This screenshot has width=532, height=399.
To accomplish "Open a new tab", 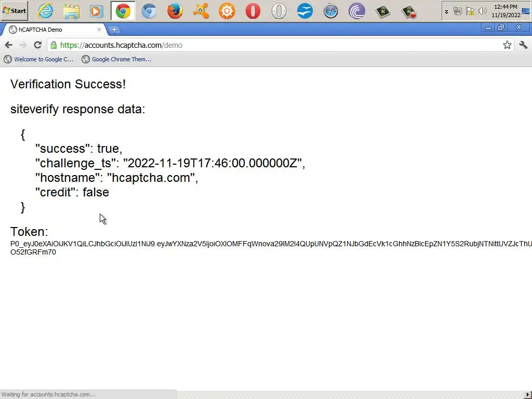I will coord(114,30).
